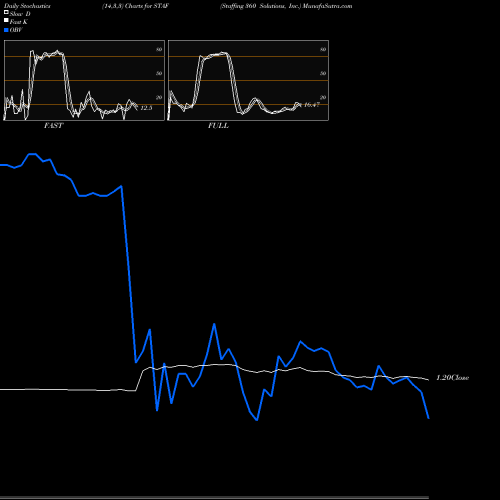Click the FULL stochastic chart thumbnail
Viewport: 500px width, 500px height.
coord(248,80)
